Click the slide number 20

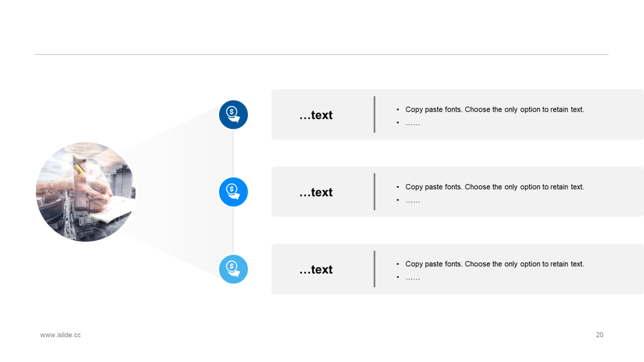(x=599, y=335)
